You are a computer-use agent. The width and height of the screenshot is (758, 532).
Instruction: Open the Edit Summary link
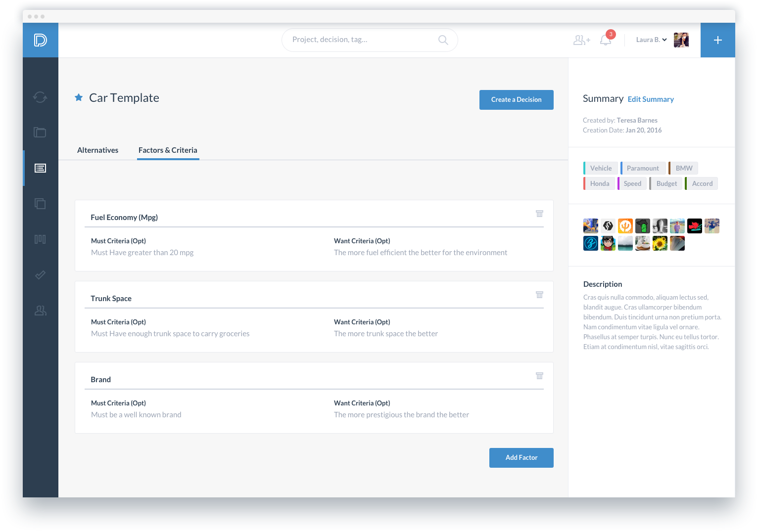[651, 99]
